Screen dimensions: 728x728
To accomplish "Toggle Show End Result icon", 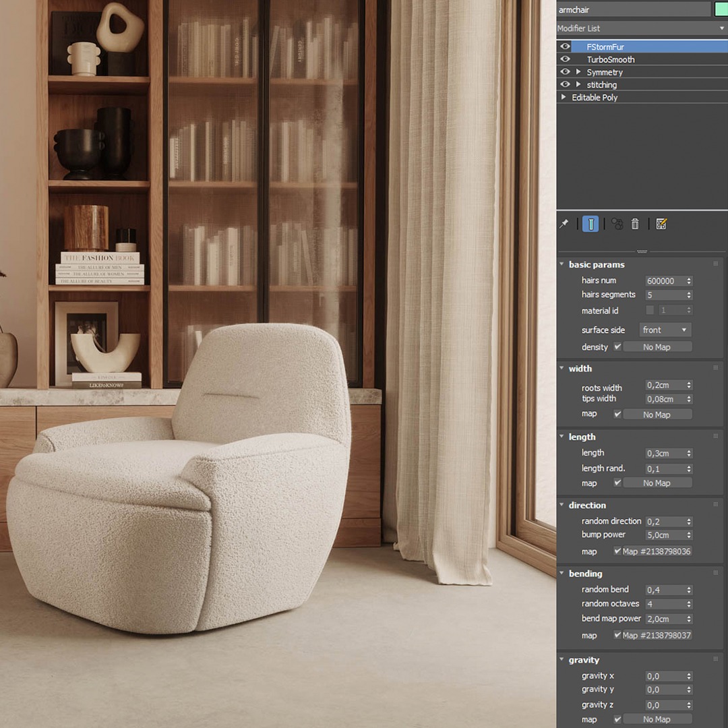I will tap(590, 224).
